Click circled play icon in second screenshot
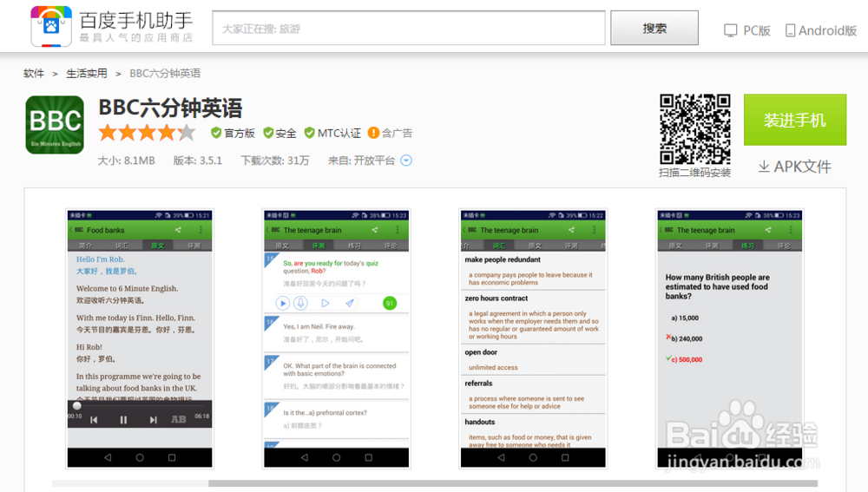This screenshot has width=868, height=492. (x=283, y=304)
